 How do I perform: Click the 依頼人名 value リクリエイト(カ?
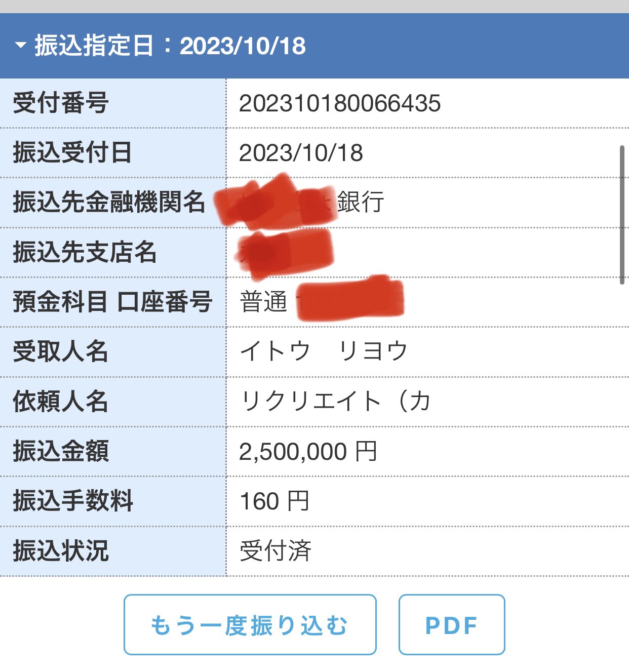(x=334, y=401)
